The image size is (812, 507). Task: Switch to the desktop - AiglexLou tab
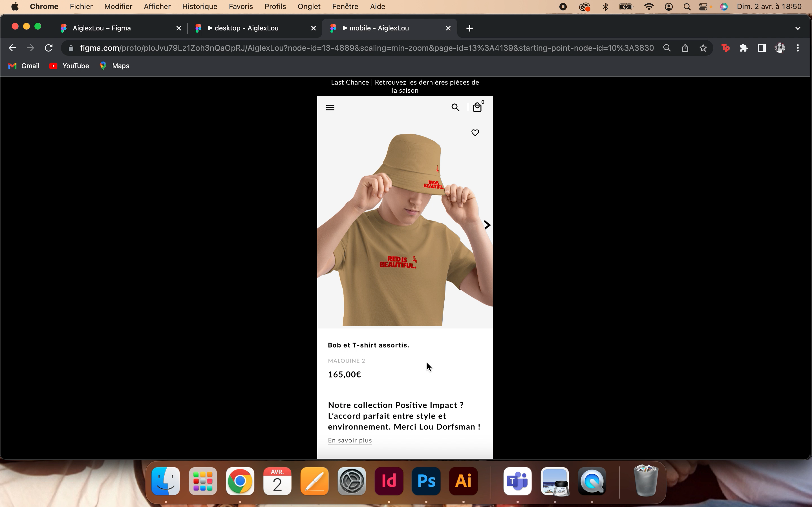[247, 28]
